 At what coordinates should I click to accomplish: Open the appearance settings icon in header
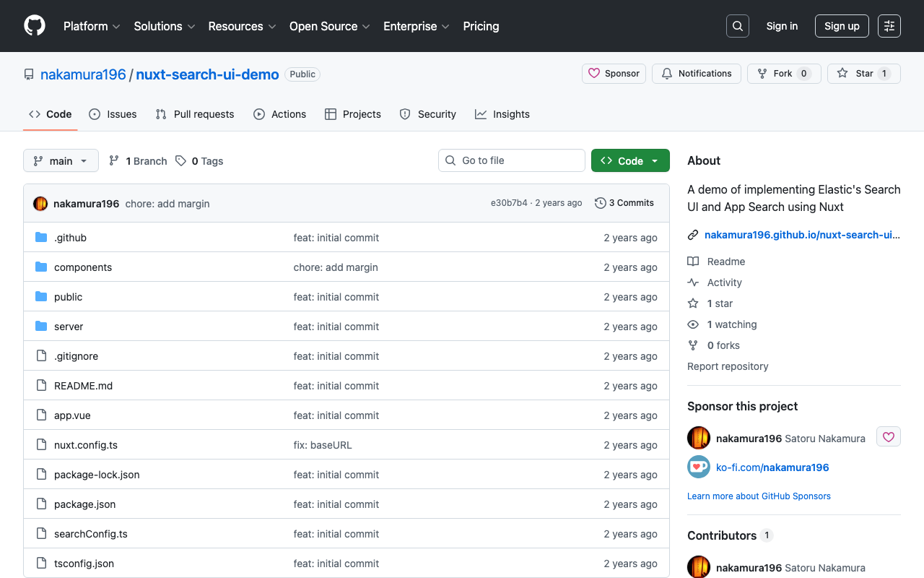point(889,26)
